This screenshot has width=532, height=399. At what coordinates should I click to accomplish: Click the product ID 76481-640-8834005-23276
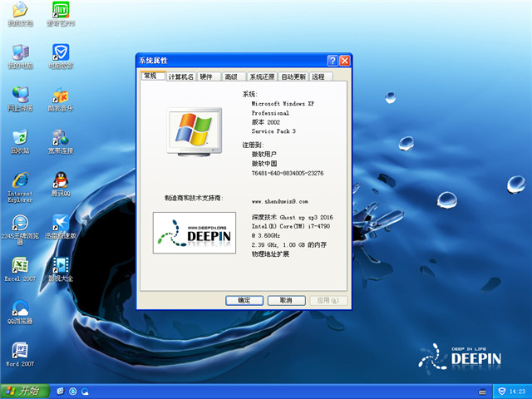(288, 173)
